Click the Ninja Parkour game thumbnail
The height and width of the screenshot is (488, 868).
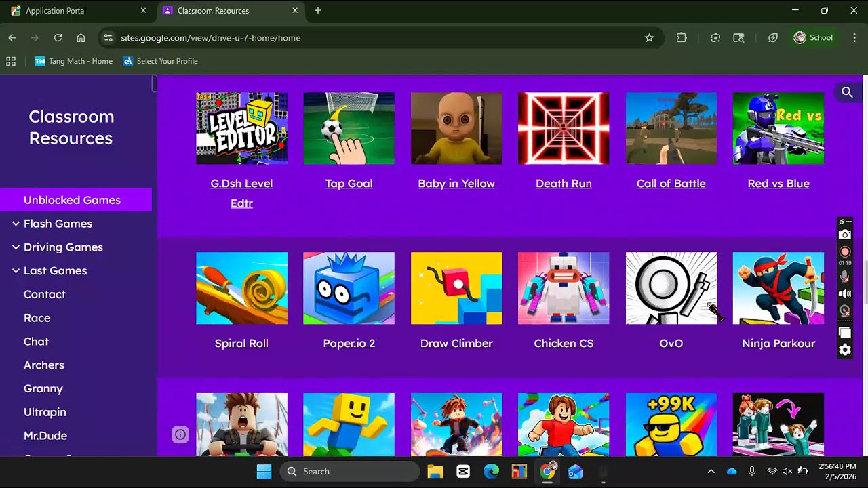coord(778,288)
